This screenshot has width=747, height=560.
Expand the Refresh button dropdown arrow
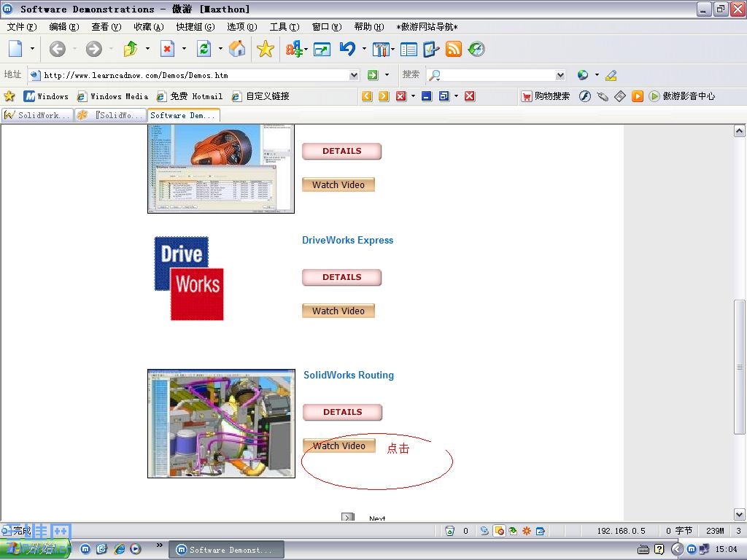[220, 49]
